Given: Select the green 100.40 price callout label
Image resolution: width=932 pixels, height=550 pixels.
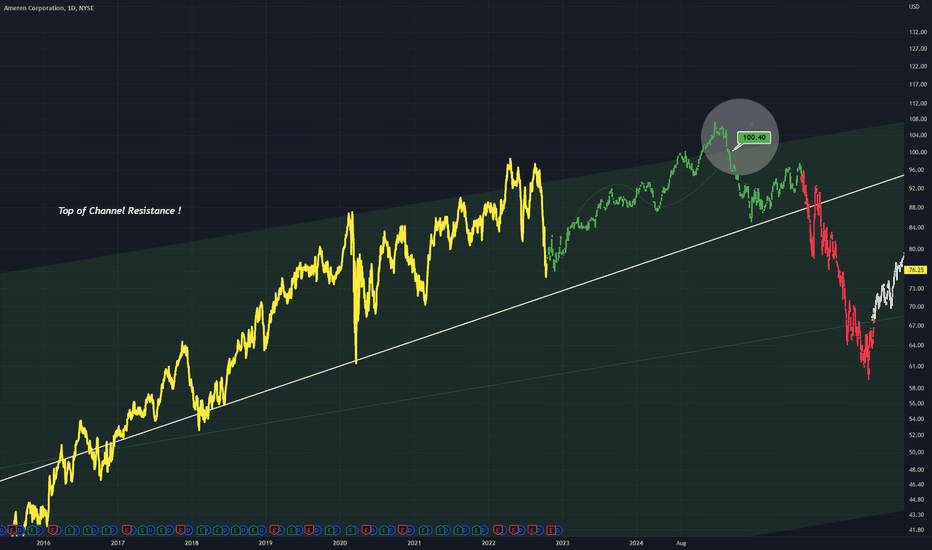Looking at the screenshot, I should point(754,137).
